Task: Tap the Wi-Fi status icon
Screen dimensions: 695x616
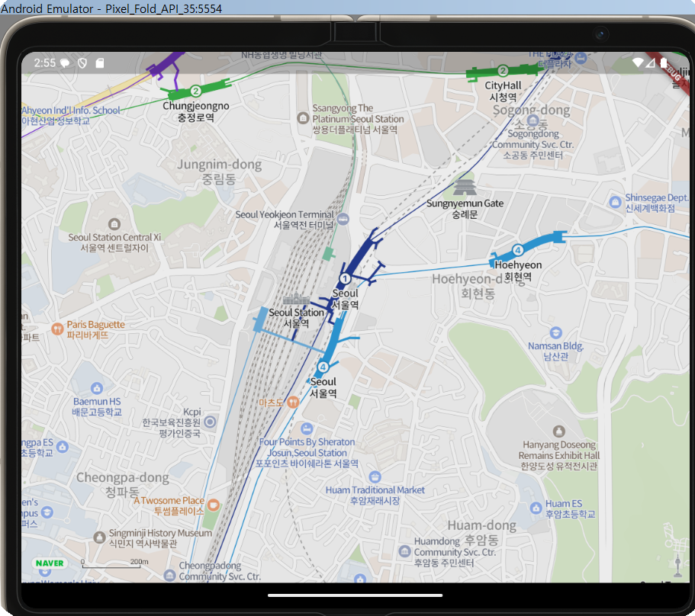Action: tap(637, 63)
